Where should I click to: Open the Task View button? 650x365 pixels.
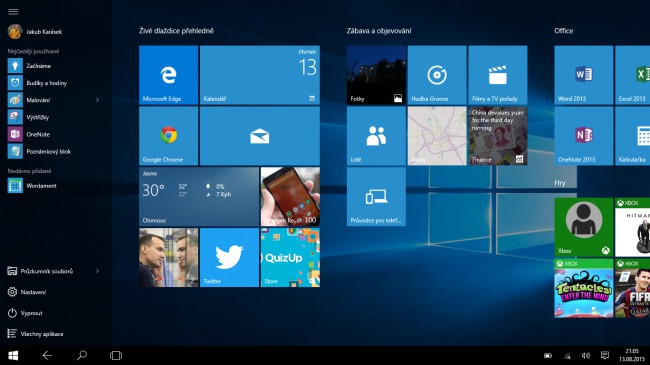pos(116,355)
